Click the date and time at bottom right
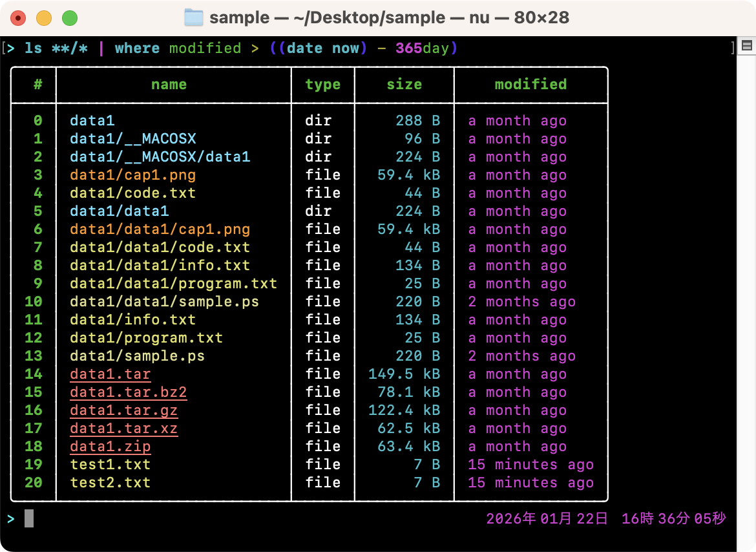 click(605, 518)
